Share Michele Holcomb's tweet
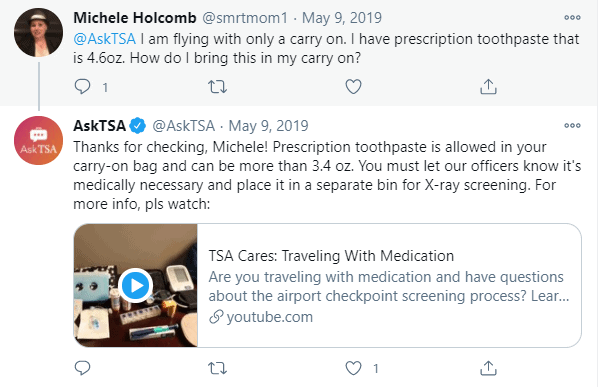 pyautogui.click(x=488, y=87)
